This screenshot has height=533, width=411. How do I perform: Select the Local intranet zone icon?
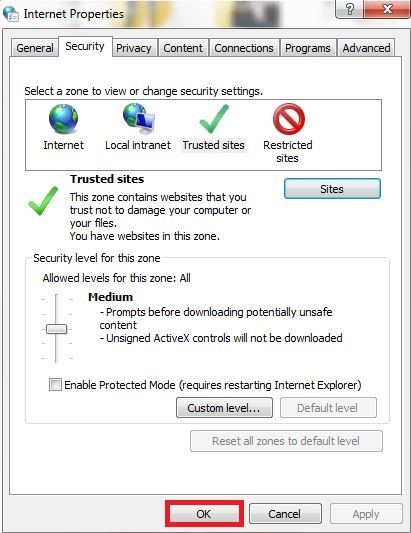139,118
